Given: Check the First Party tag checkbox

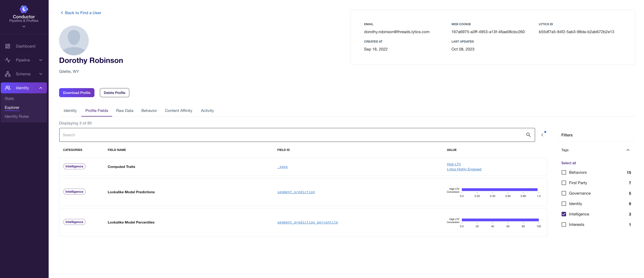Looking at the screenshot, I should pyautogui.click(x=564, y=183).
